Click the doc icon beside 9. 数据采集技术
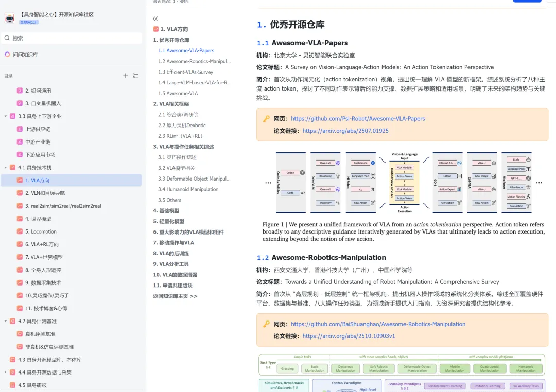Viewport: 556px width, 392px height. point(20,282)
